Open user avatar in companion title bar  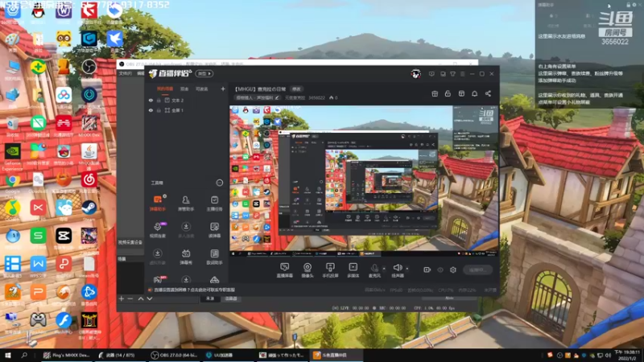click(x=415, y=74)
